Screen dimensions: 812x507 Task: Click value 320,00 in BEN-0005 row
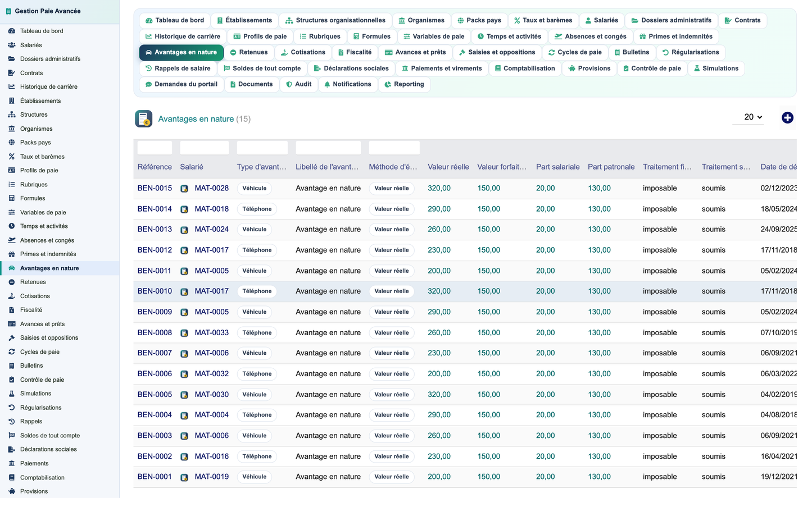point(439,394)
